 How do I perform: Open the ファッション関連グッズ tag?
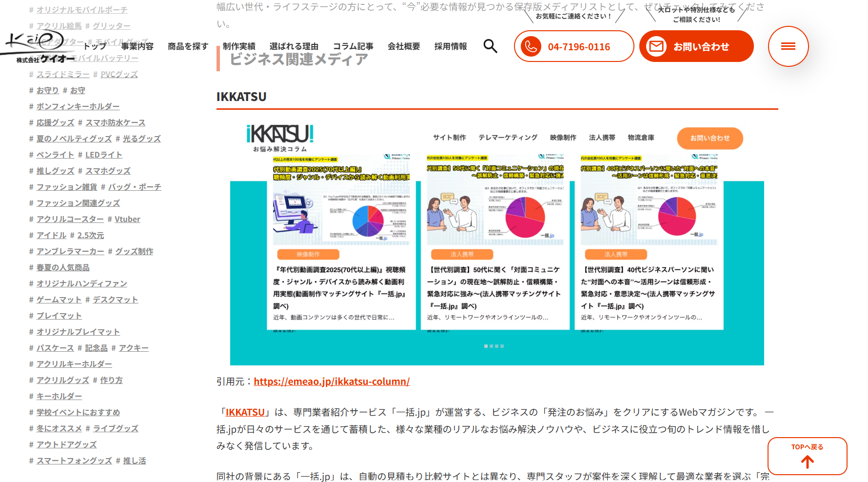(78, 203)
